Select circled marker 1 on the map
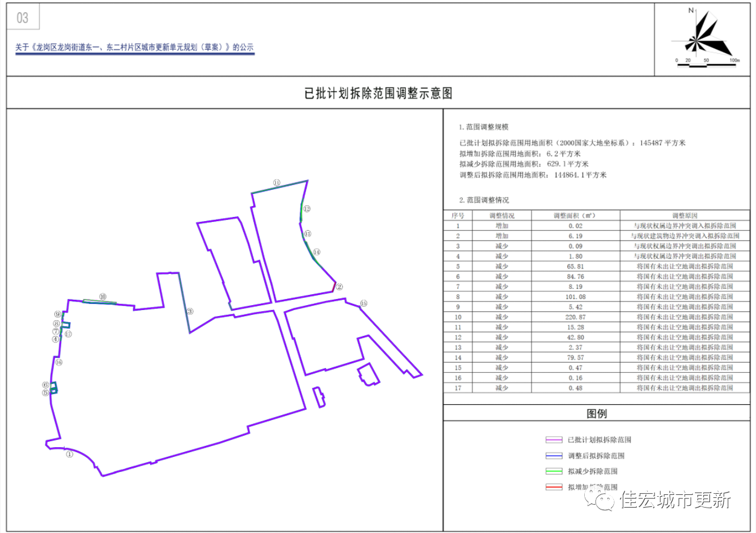756x533 pixels. point(69,454)
